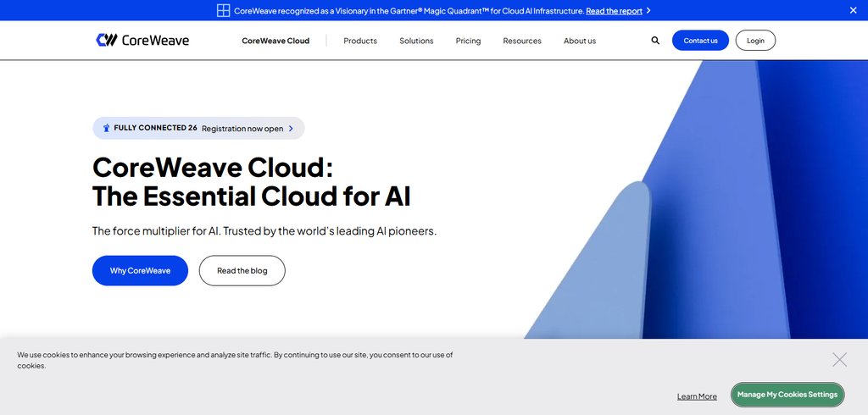Click the force multiplier for AI tagline
This screenshot has width=868, height=415.
pyautogui.click(x=264, y=230)
